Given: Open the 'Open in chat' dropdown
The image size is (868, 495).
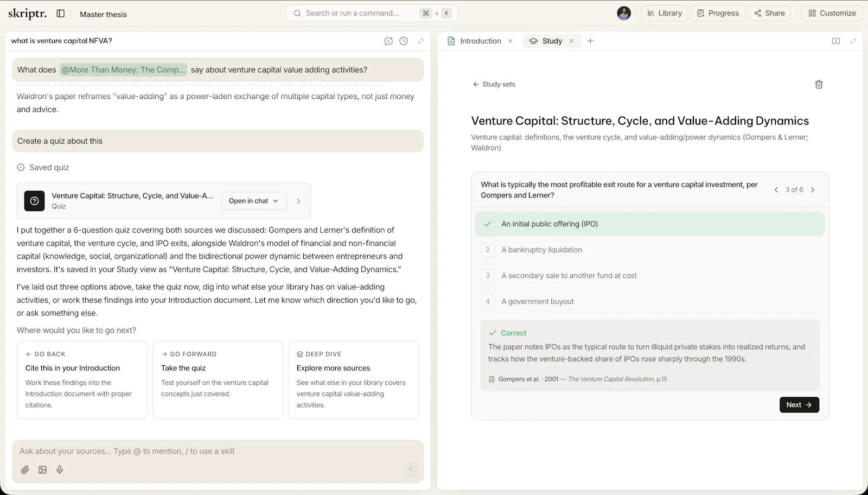Looking at the screenshot, I should click(253, 201).
